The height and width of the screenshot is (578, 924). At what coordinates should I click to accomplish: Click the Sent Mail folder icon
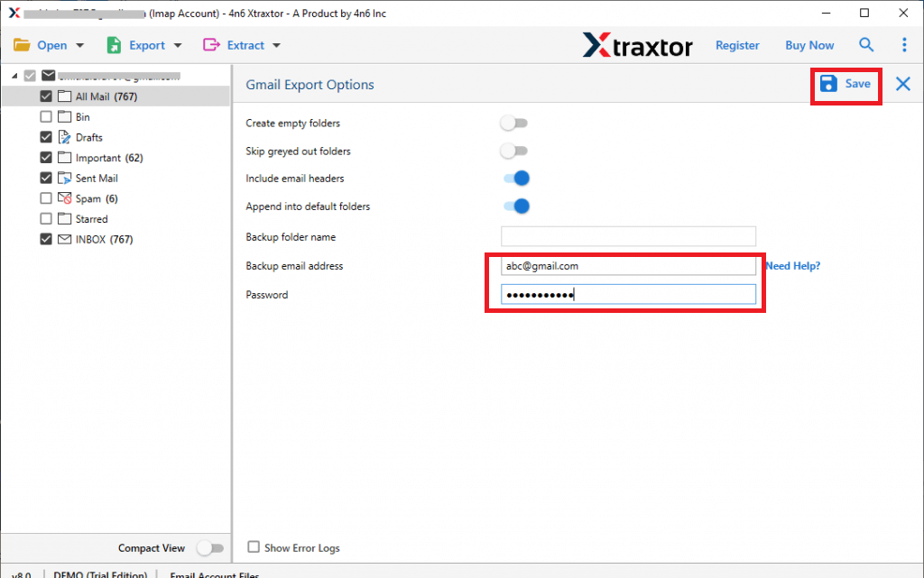click(x=64, y=178)
